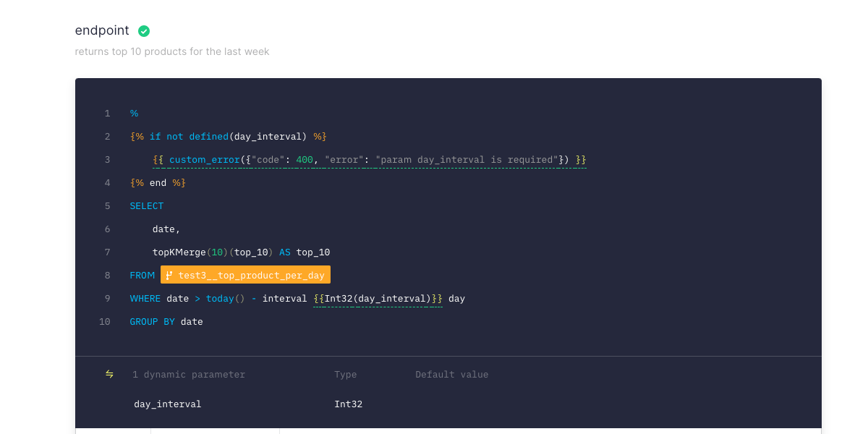
Task: Click the Int32(day_interval) template expression
Action: [x=378, y=299]
